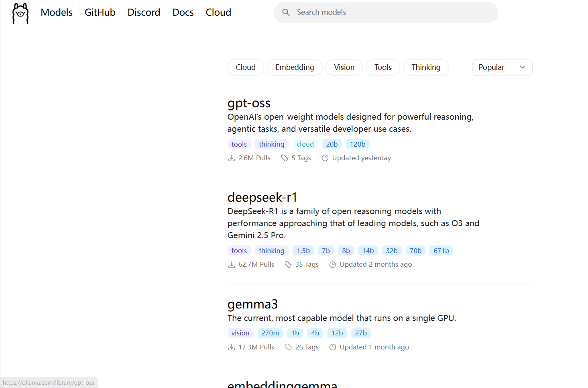Click the clock icon beside Updated yesterday
The image size is (588, 388).
[x=325, y=158]
